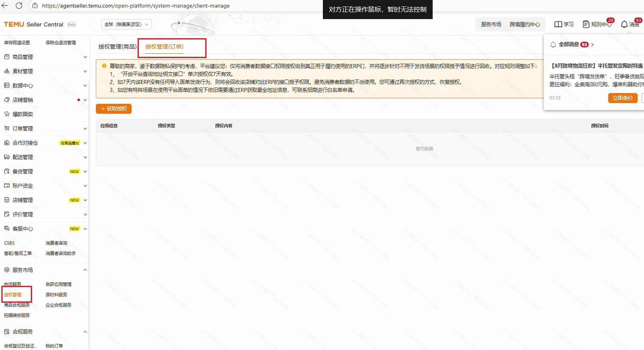The height and width of the screenshot is (350, 644).
Task: Open 消费者咨询助手
Action: coord(61,253)
